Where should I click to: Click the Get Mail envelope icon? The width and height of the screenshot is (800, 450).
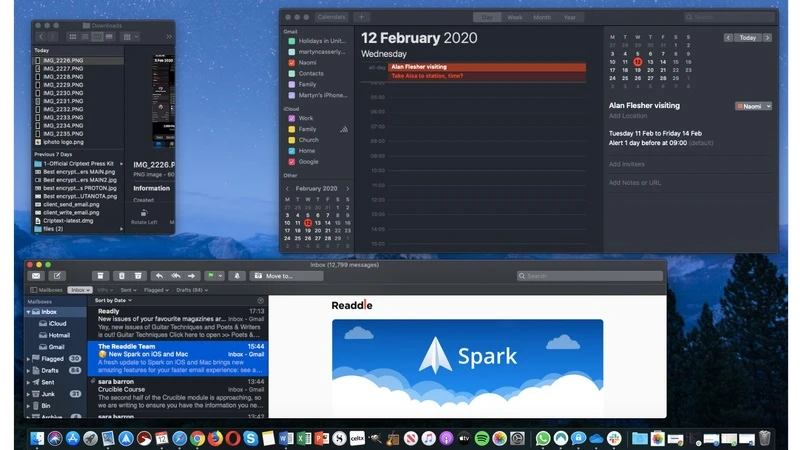pos(36,276)
